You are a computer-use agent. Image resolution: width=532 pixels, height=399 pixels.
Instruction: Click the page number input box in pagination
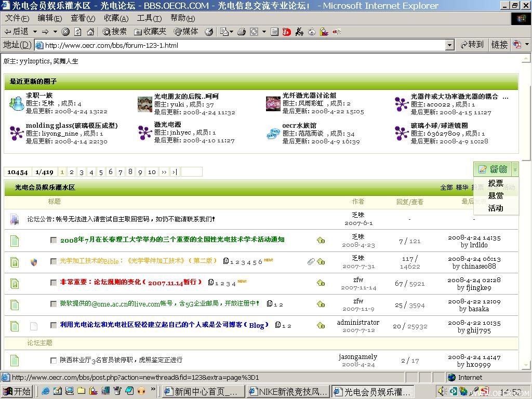pos(192,172)
